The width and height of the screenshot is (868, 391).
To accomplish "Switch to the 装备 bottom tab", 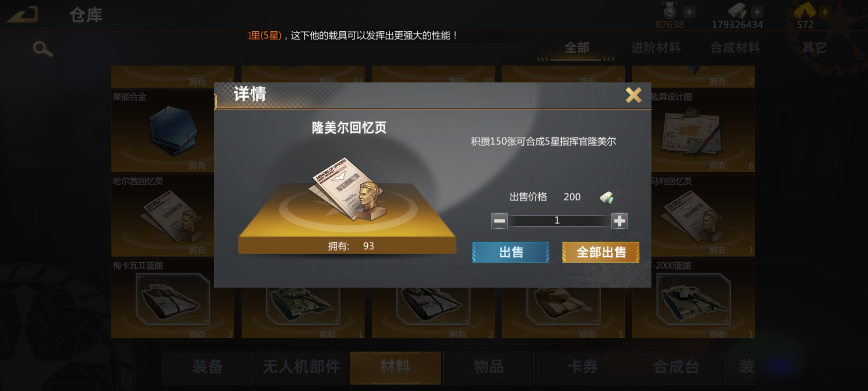I will 208,367.
